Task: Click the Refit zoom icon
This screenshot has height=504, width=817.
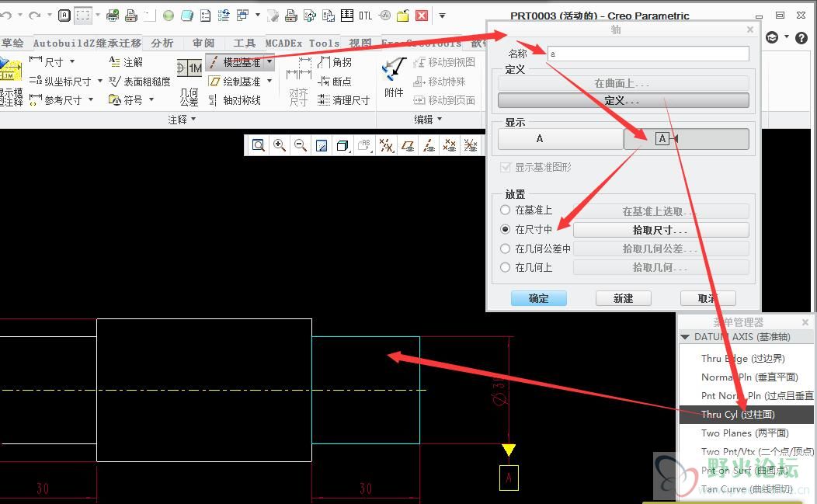Action: point(258,145)
